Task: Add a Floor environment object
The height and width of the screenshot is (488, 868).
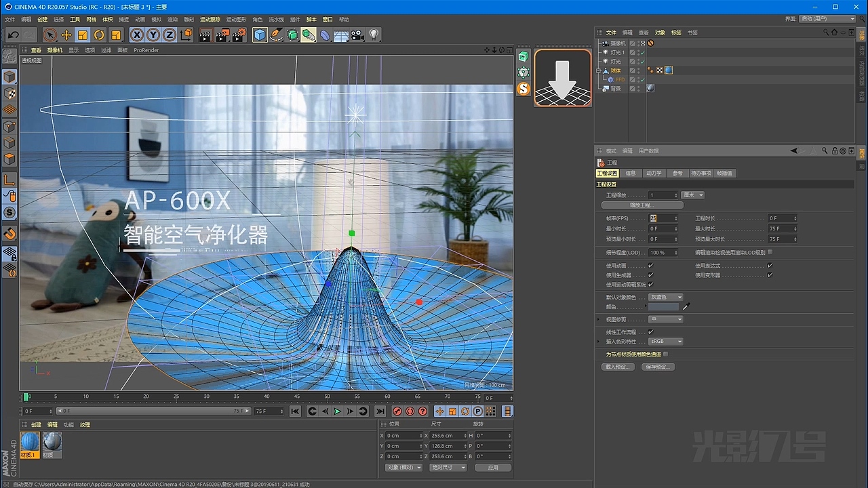Action: point(341,35)
